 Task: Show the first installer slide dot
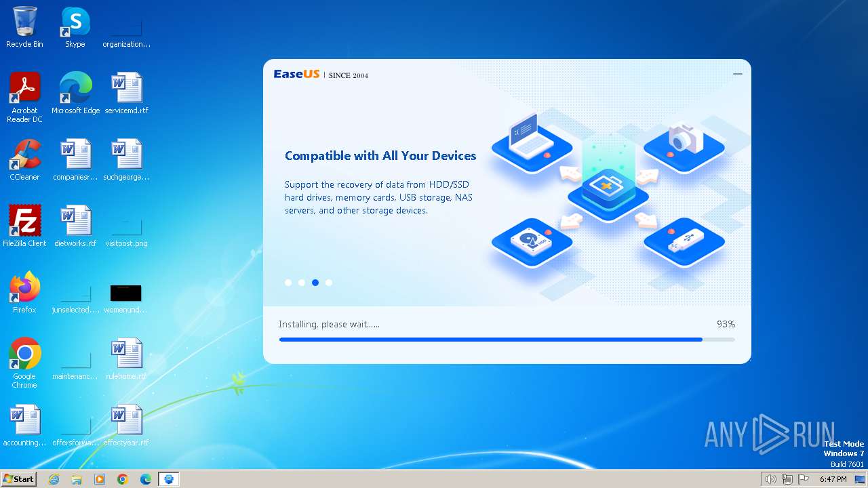point(288,283)
